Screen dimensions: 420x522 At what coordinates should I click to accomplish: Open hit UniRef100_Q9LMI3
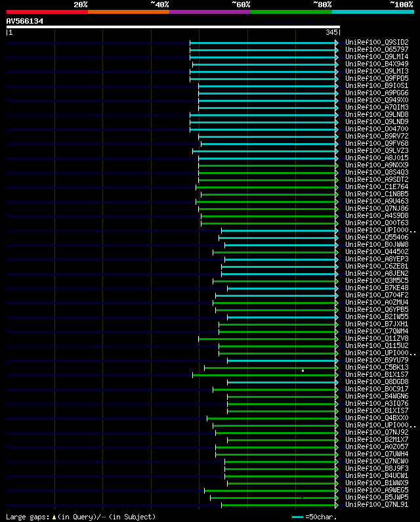[377, 72]
